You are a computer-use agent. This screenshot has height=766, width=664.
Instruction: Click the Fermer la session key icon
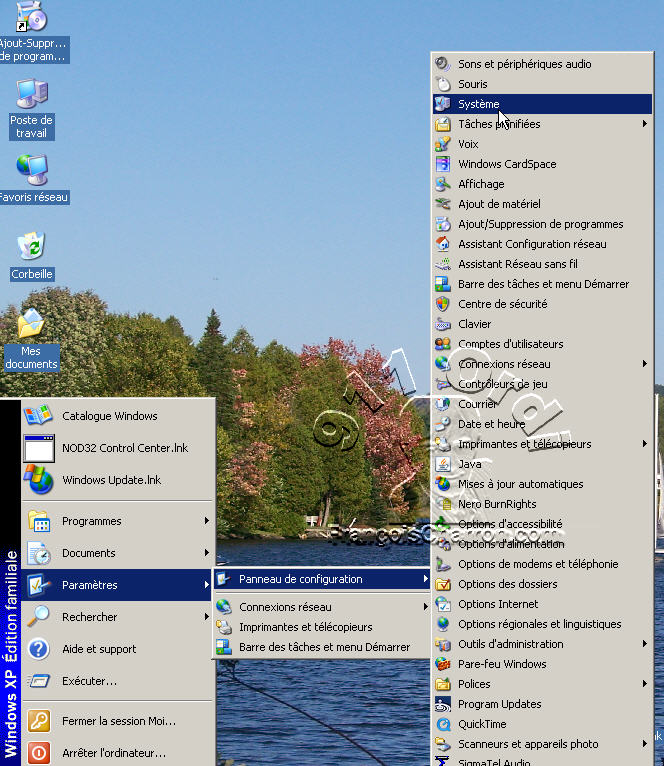[39, 721]
